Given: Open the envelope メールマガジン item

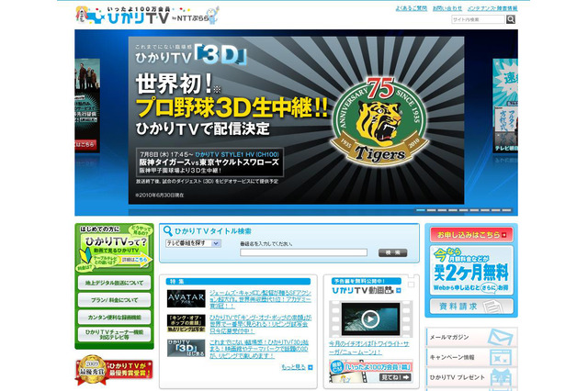Looking at the screenshot, I should 471,337.
